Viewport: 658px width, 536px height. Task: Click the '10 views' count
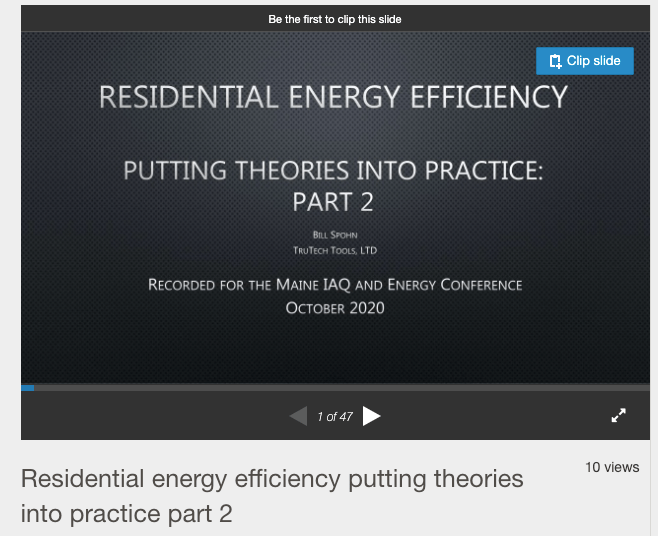(x=612, y=467)
